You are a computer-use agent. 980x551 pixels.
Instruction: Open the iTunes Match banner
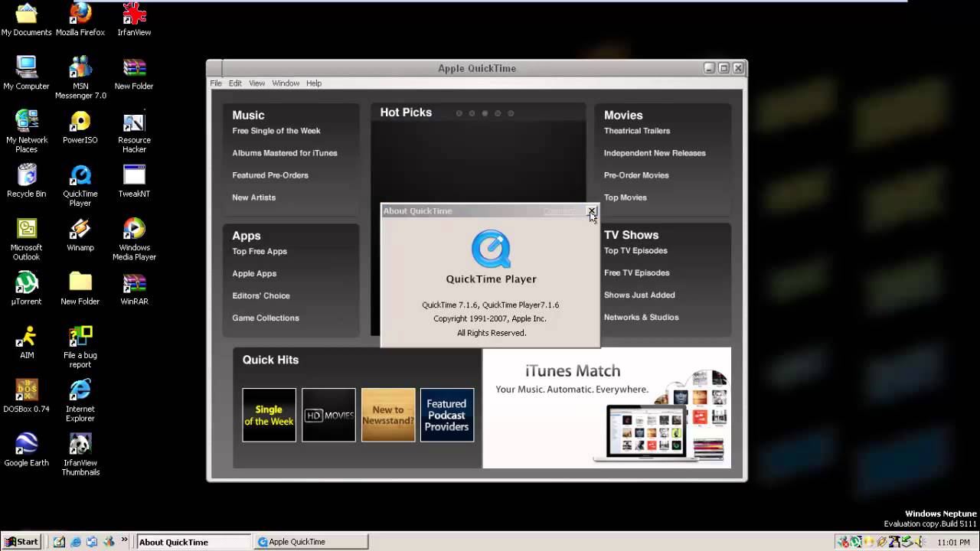tap(606, 408)
